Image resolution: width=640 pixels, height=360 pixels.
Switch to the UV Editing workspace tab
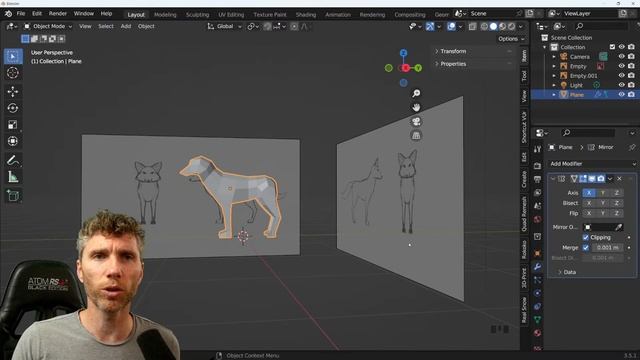tap(231, 14)
